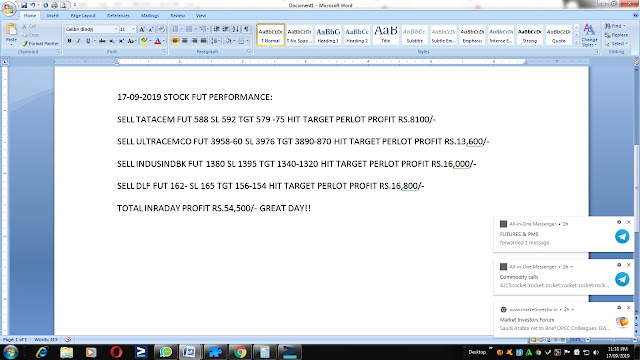Apply text highlight color
Screen dimensions: 640x360
tap(144, 41)
